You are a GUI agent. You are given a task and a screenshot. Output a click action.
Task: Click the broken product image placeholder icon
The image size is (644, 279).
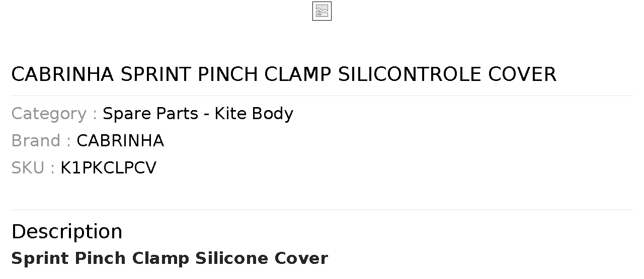[x=322, y=11]
